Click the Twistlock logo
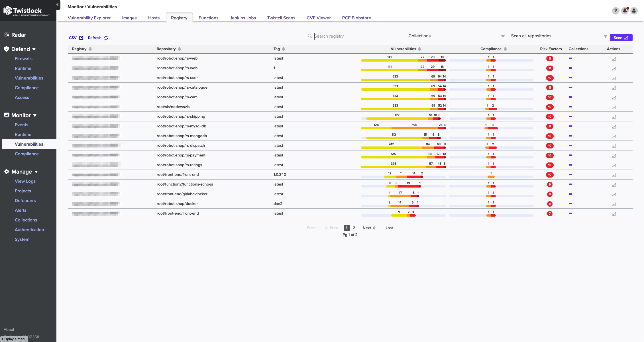This screenshot has height=342, width=644. point(26,11)
